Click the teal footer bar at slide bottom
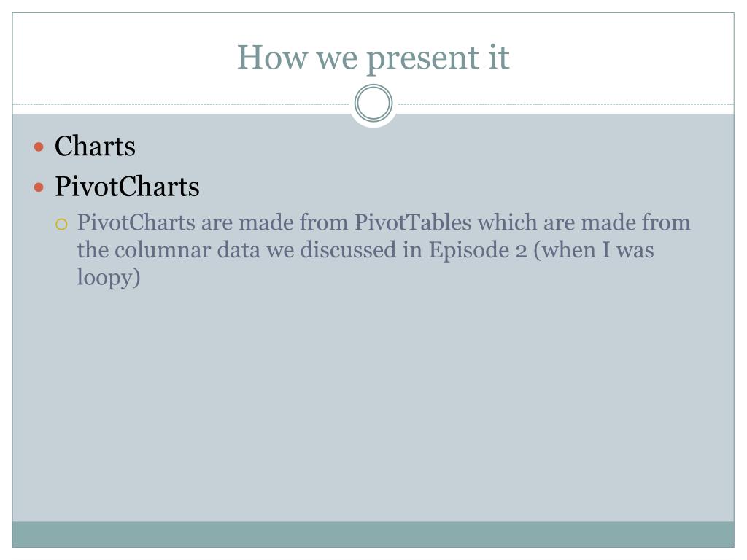Screen dimensions: 747x560 pos(373,534)
